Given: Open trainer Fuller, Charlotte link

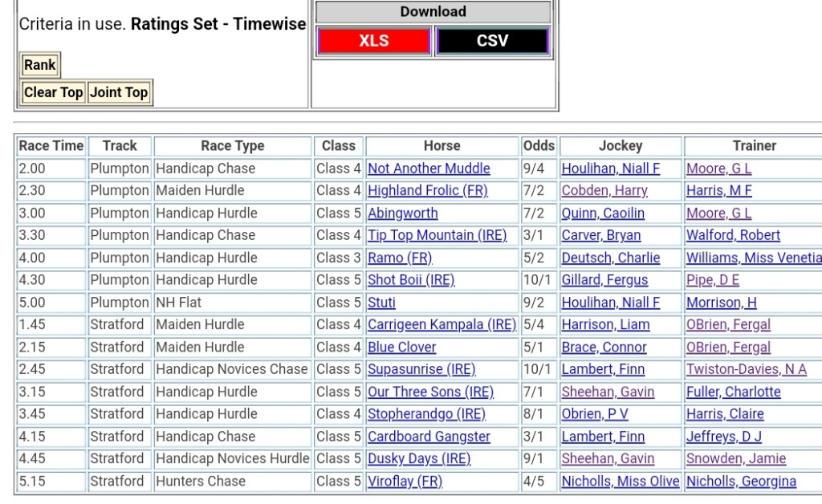Looking at the screenshot, I should pyautogui.click(x=733, y=392).
